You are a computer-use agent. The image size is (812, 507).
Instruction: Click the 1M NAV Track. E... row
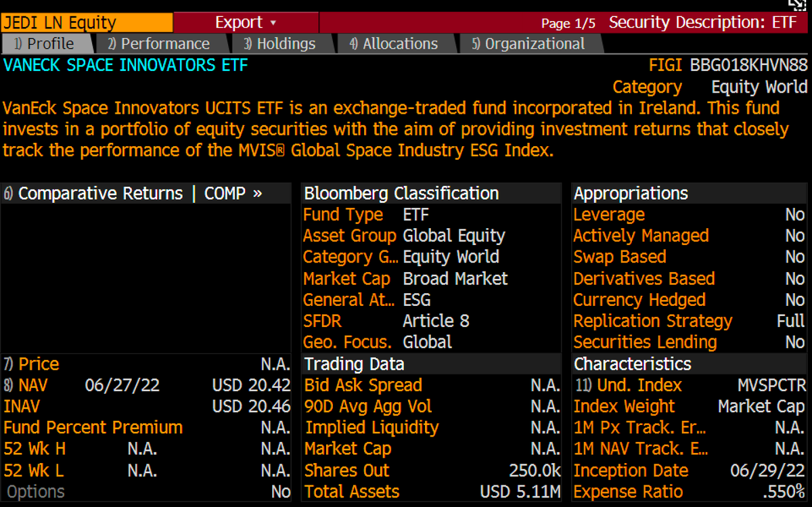pyautogui.click(x=690, y=449)
